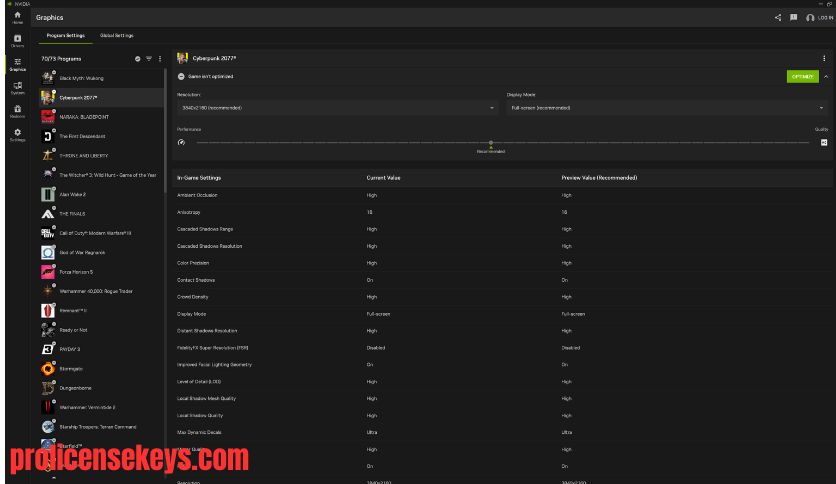The height and width of the screenshot is (484, 836).
Task: Select Black Myth: Wukong in program list
Action: pos(102,78)
